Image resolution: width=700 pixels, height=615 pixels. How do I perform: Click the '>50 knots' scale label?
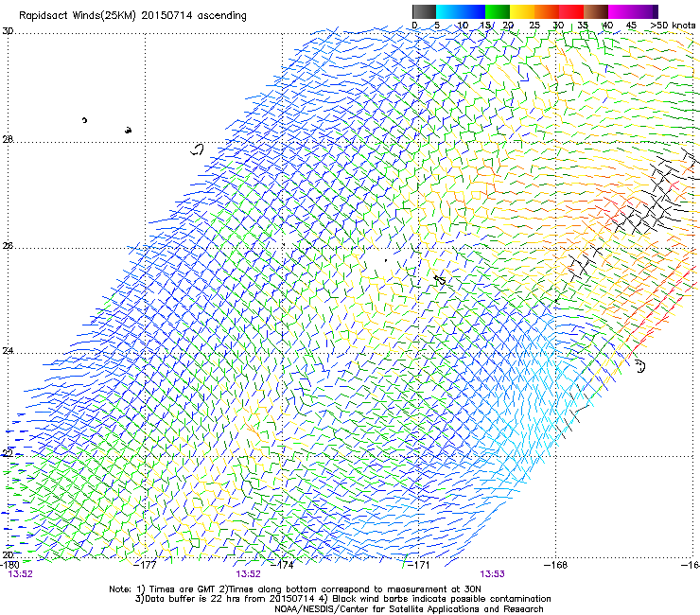[673, 26]
